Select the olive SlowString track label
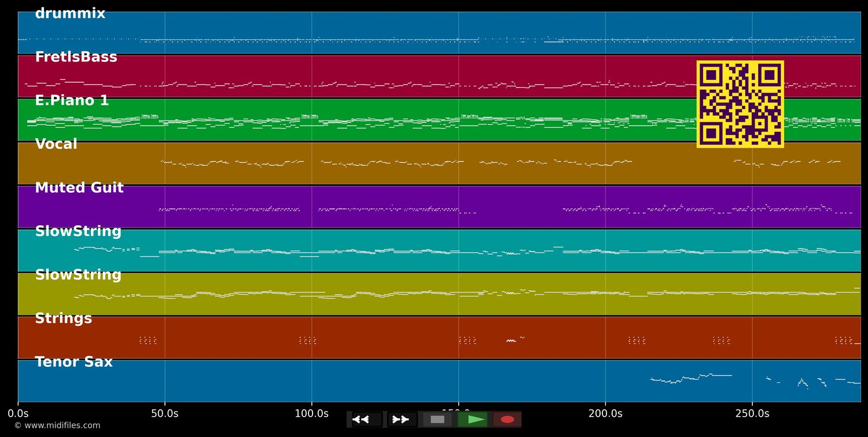The height and width of the screenshot is (437, 868). (x=78, y=275)
